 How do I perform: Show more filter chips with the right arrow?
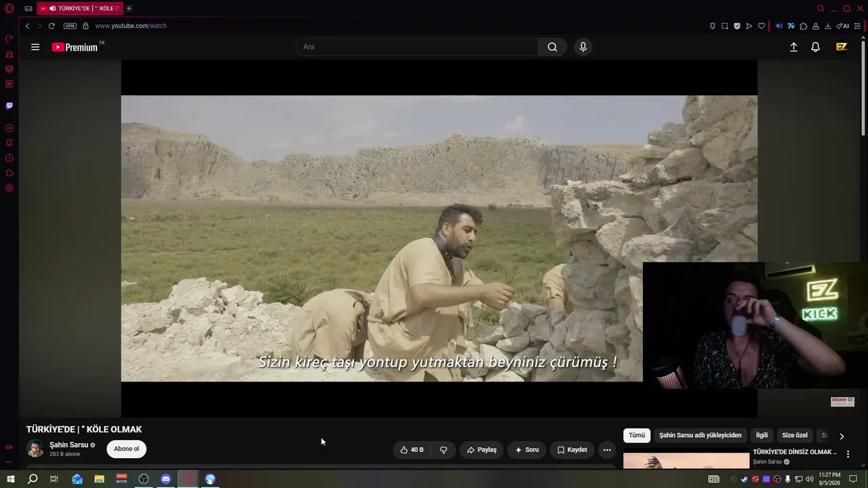pyautogui.click(x=842, y=436)
